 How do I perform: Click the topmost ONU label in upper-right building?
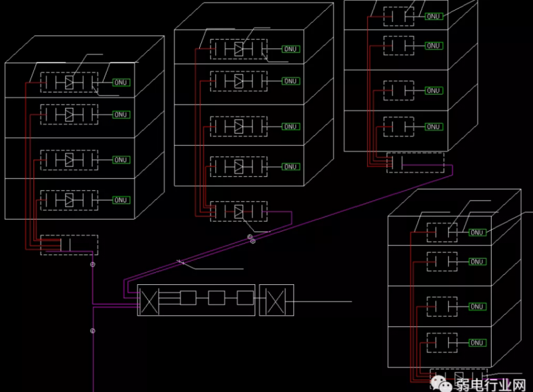tap(432, 16)
